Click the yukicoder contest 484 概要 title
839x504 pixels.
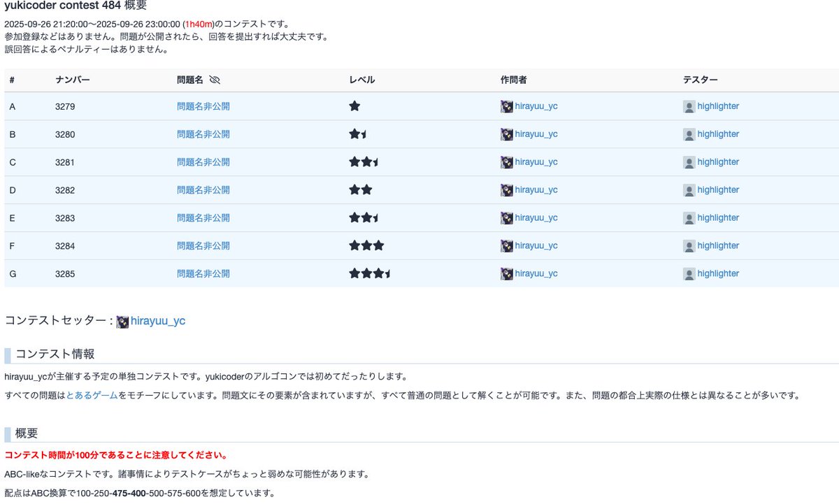tap(76, 6)
